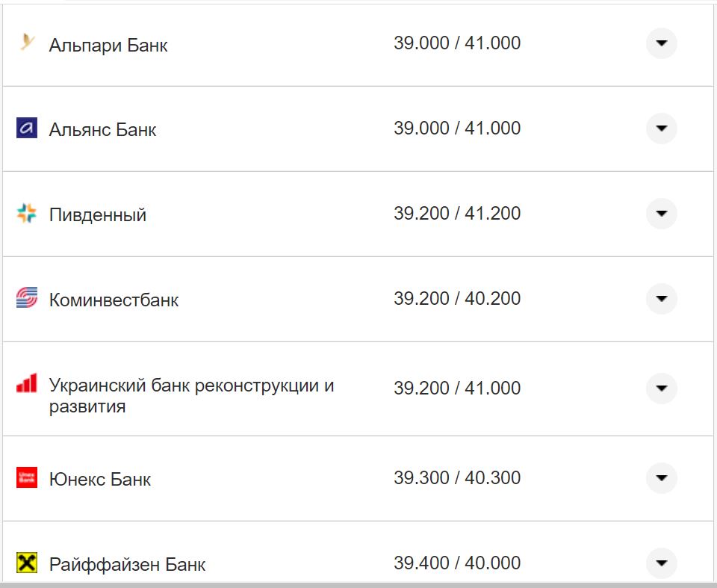717x588 pixels.
Task: Click the 39.200 / 40.200 rate of Коминвестбанк
Action: [x=457, y=297]
